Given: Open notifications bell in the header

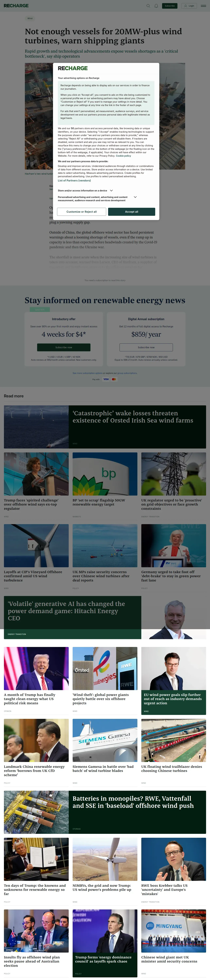Looking at the screenshot, I should [156, 6].
